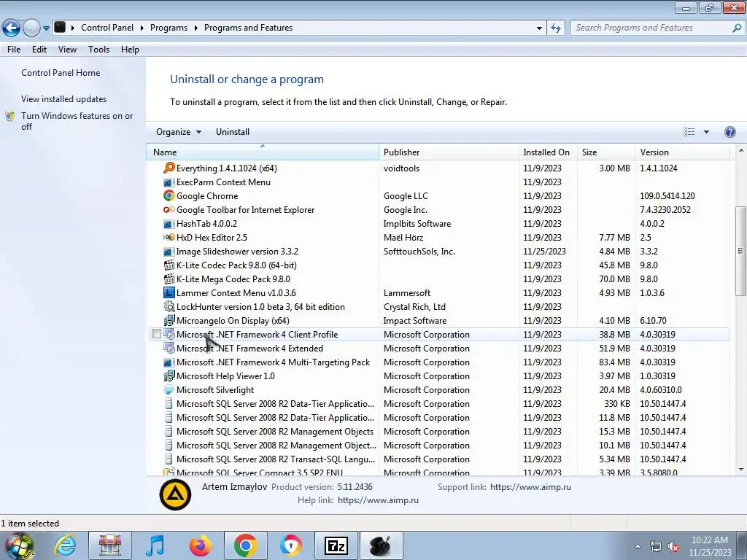The width and height of the screenshot is (747, 560).
Task: Click the vertical scrollbar thumb of list
Action: point(741,251)
